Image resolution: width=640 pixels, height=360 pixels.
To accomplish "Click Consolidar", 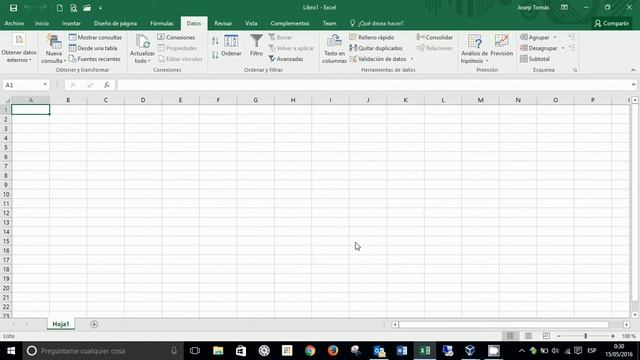I will coord(435,37).
